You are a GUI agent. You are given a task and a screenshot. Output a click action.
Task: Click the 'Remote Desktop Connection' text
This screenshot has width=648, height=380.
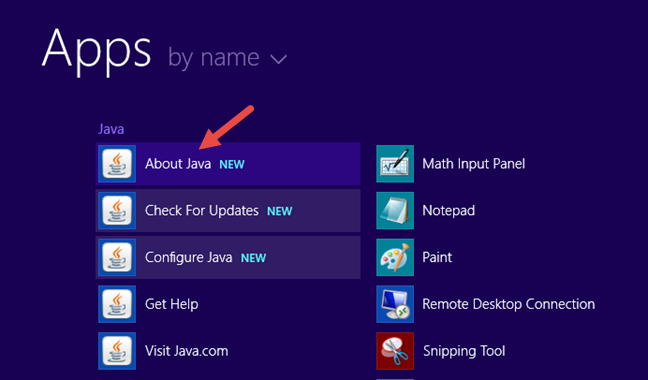click(509, 304)
